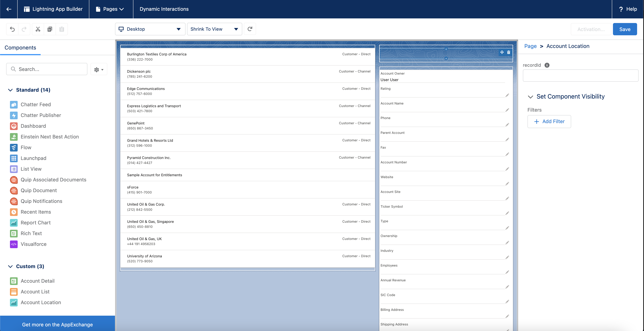Click the Account Location breadcrumb text
The height and width of the screenshot is (331, 644).
click(x=568, y=46)
